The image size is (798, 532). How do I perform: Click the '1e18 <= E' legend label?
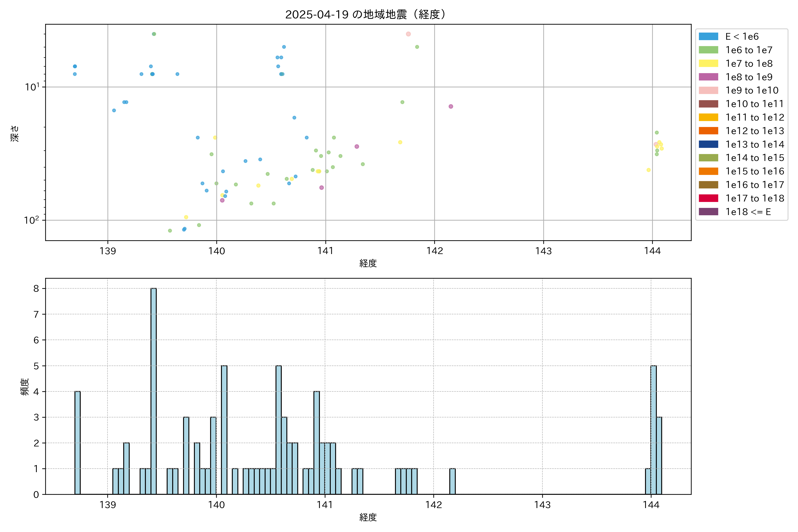pos(748,212)
